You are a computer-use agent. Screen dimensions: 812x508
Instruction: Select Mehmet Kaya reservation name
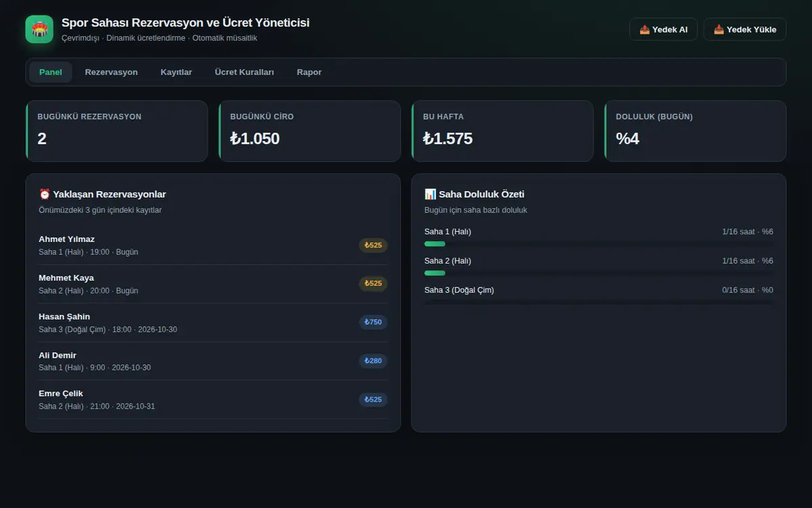pos(66,278)
